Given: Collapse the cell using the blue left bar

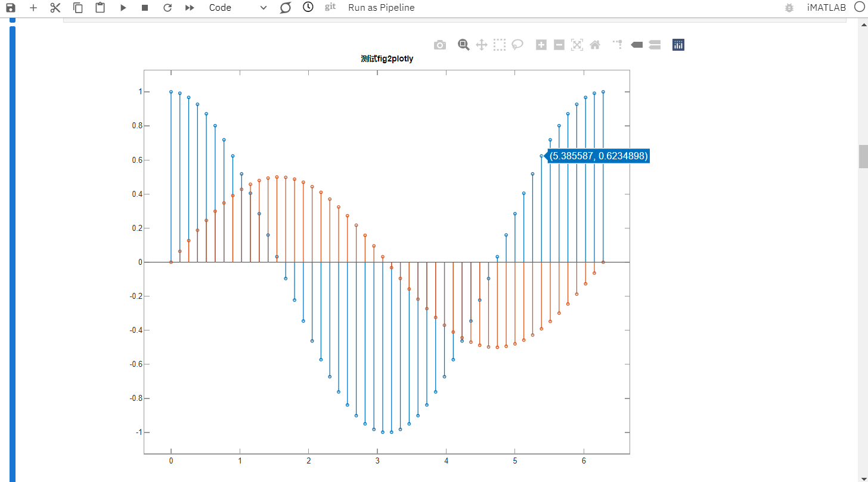Looking at the screenshot, I should click(13, 254).
